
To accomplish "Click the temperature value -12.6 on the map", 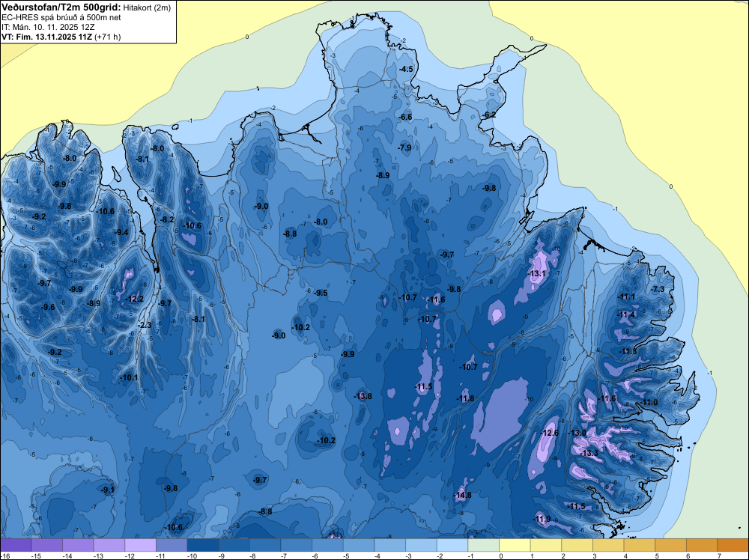I will pyautogui.click(x=550, y=433).
